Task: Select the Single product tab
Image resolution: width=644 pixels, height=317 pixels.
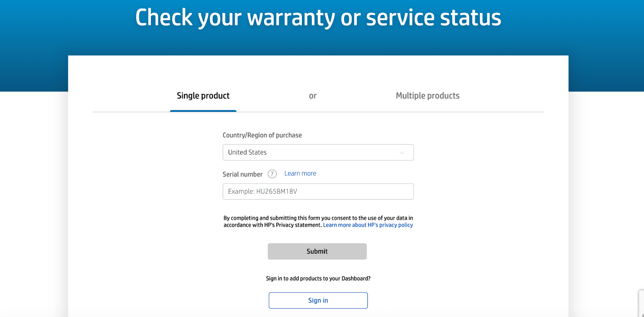Action: point(203,96)
